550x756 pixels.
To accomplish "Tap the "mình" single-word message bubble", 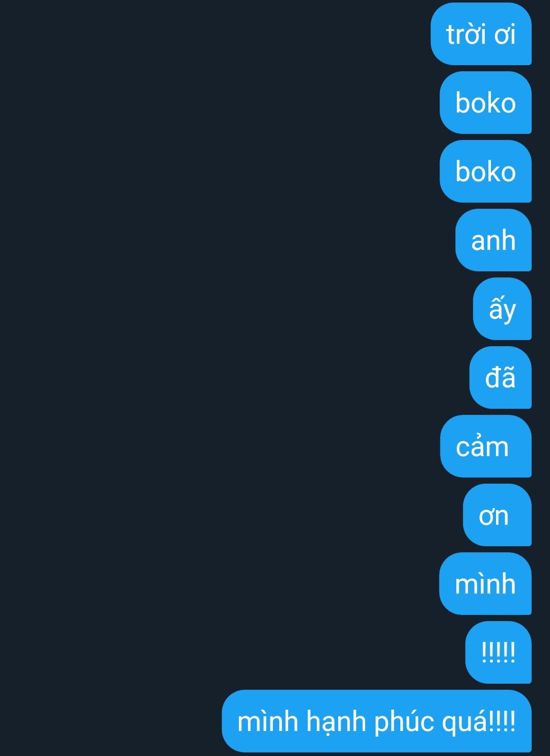I will [485, 584].
